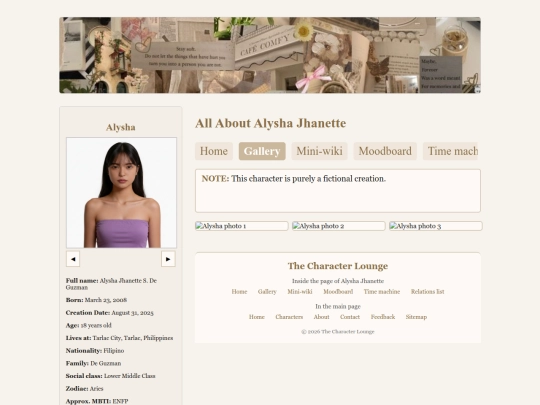
Task: Open the Characters link in footer
Action: (x=289, y=317)
